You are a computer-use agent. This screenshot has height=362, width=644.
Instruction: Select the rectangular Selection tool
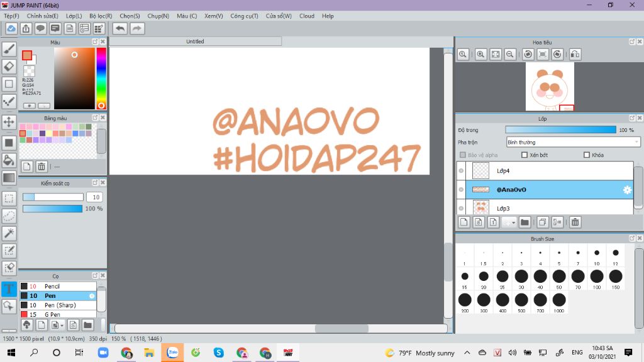point(9,199)
